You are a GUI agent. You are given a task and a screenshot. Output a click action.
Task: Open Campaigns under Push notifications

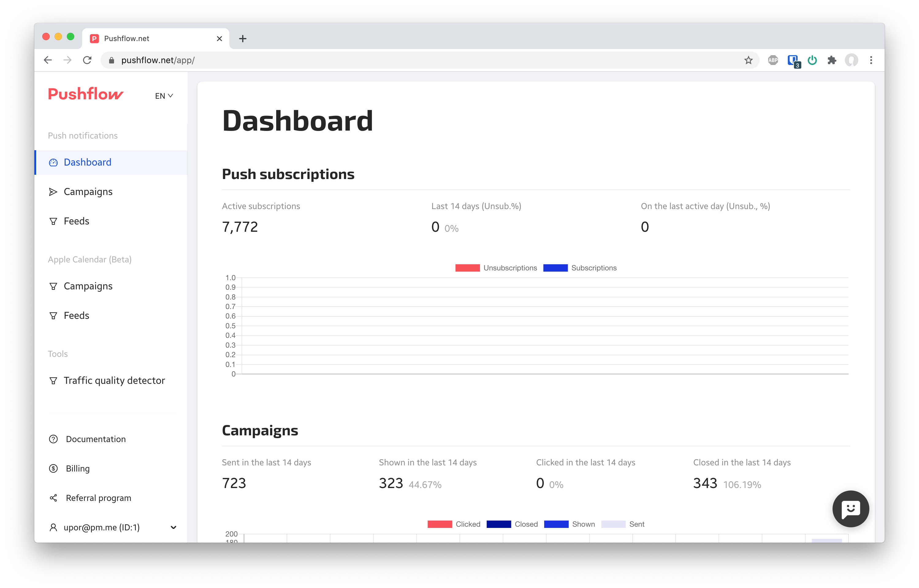88,192
